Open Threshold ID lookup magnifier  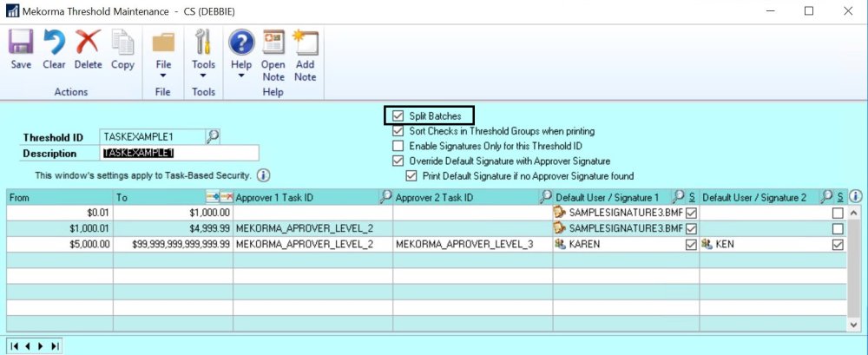(213, 136)
